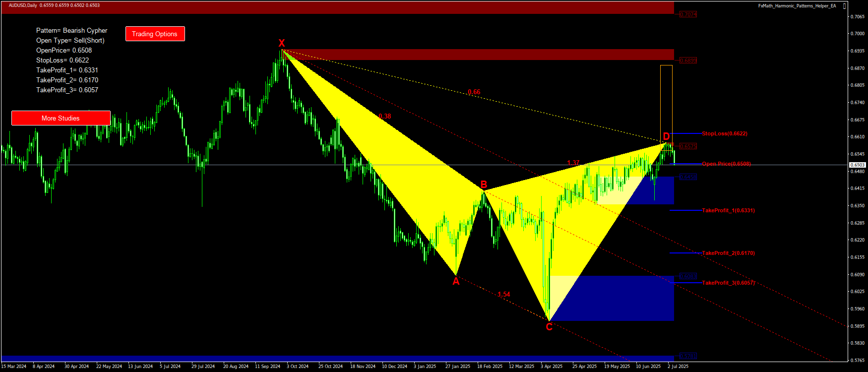The height and width of the screenshot is (372, 868).
Task: Click the current price 0.6503 axis marker
Action: coord(858,165)
